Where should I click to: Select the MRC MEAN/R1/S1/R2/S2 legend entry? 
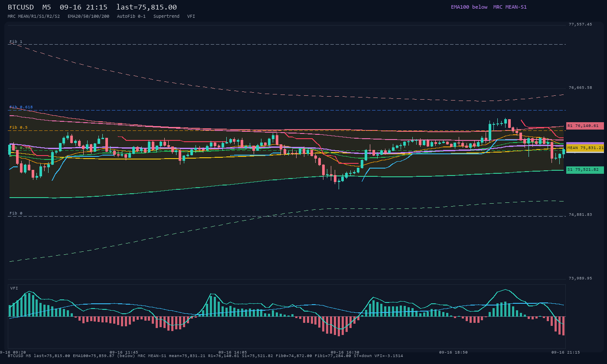tap(34, 16)
